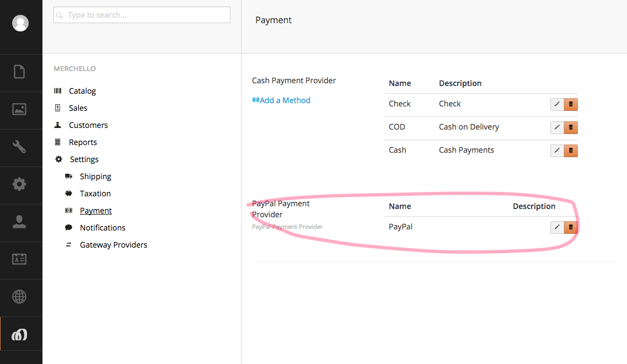627x364 pixels.
Task: Open the Content section document icon
Action: [19, 72]
